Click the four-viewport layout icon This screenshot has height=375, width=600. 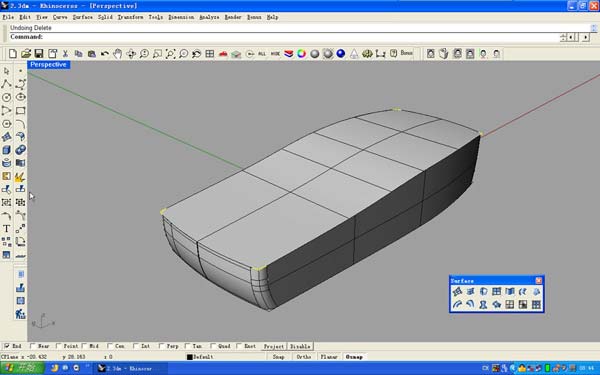point(210,54)
